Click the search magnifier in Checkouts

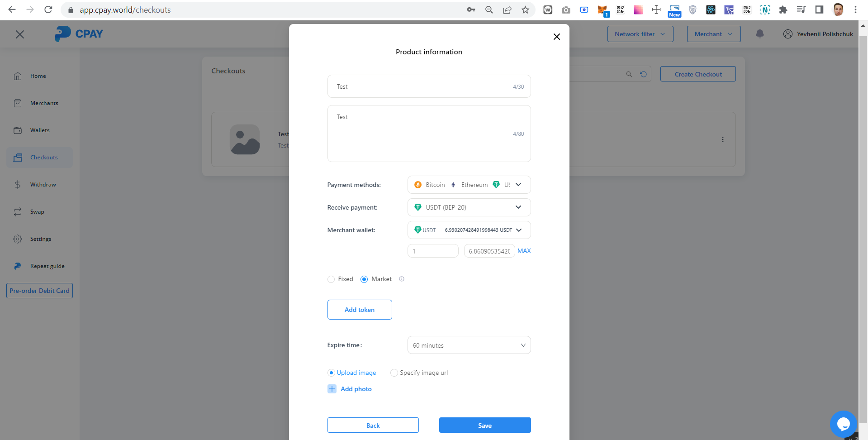(629, 74)
